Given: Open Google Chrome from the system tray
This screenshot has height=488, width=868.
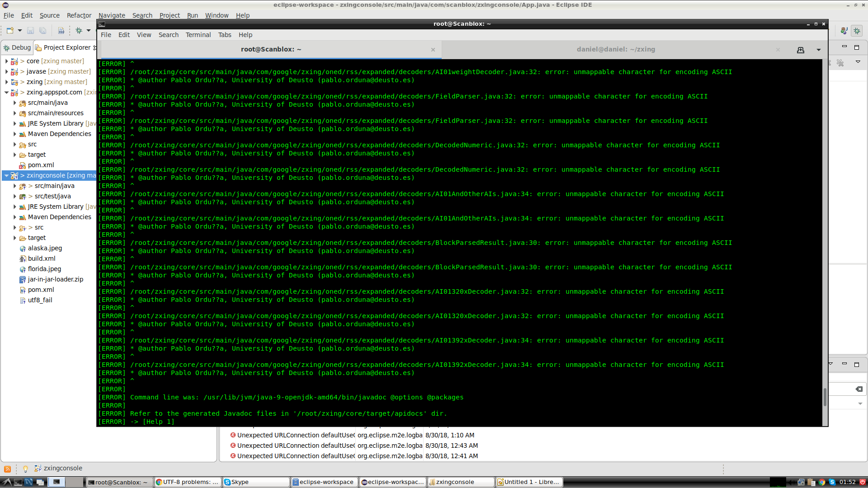Looking at the screenshot, I should click(x=822, y=483).
